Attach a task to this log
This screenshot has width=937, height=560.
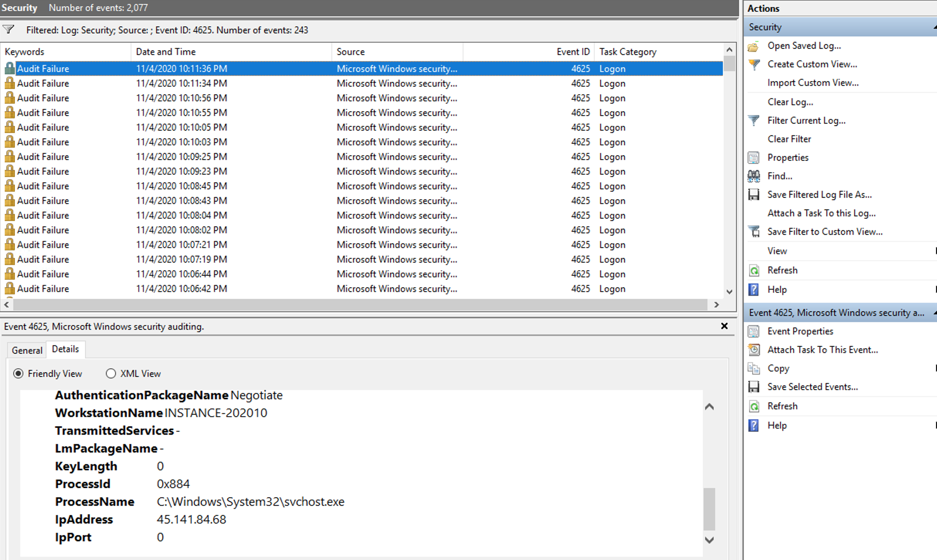[821, 213]
